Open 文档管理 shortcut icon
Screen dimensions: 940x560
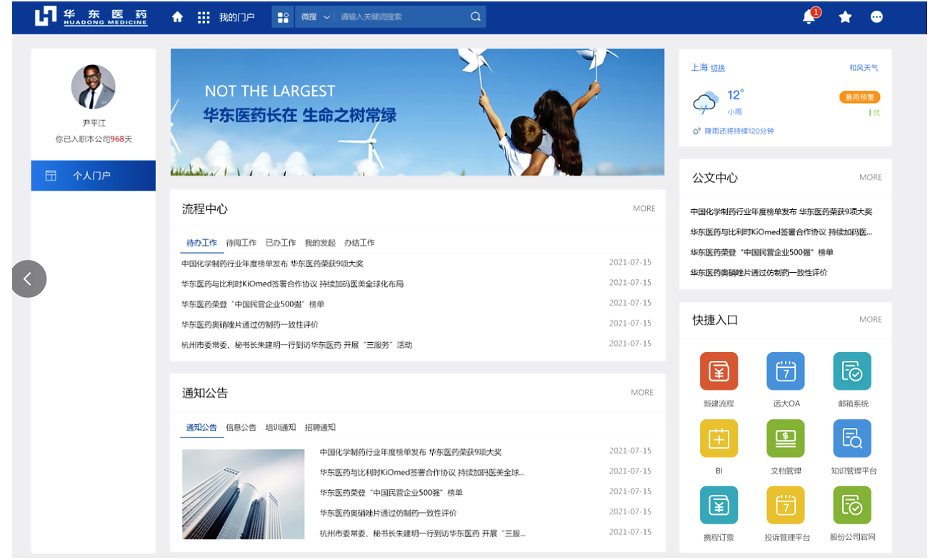pos(786,439)
